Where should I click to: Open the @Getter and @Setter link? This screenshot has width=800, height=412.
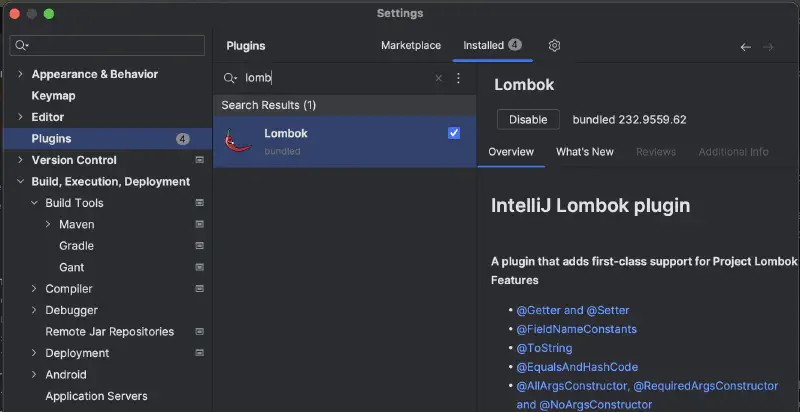572,310
